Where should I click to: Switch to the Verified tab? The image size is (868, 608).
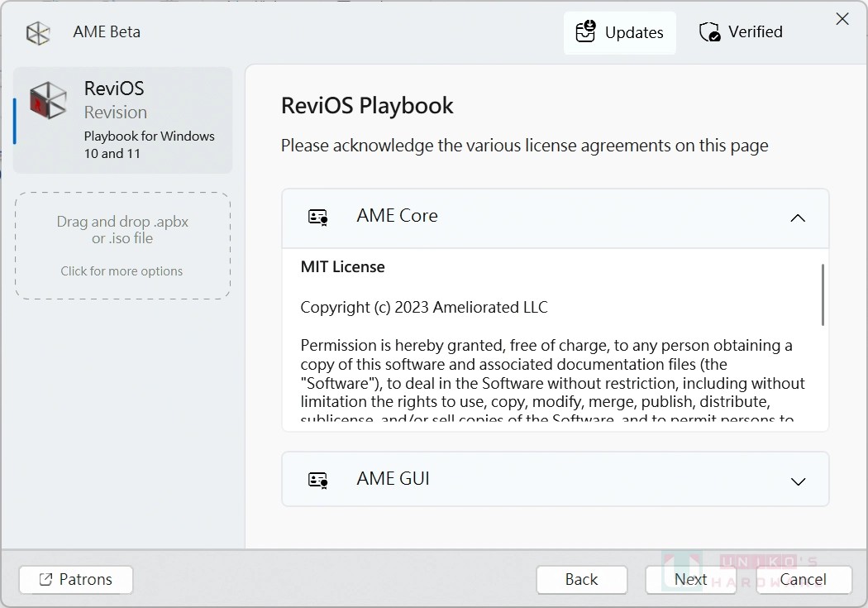pos(740,31)
